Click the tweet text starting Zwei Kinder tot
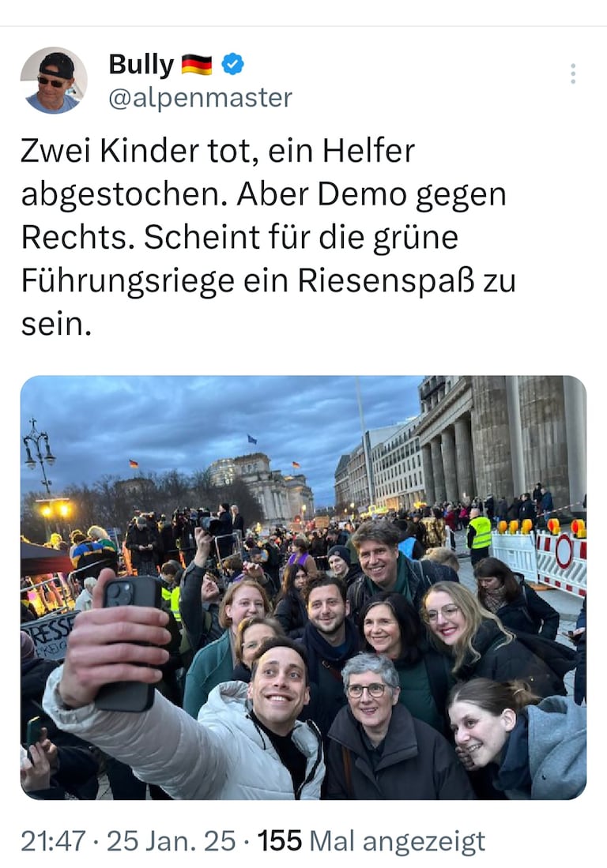This screenshot has width=607, height=868. [x=269, y=237]
